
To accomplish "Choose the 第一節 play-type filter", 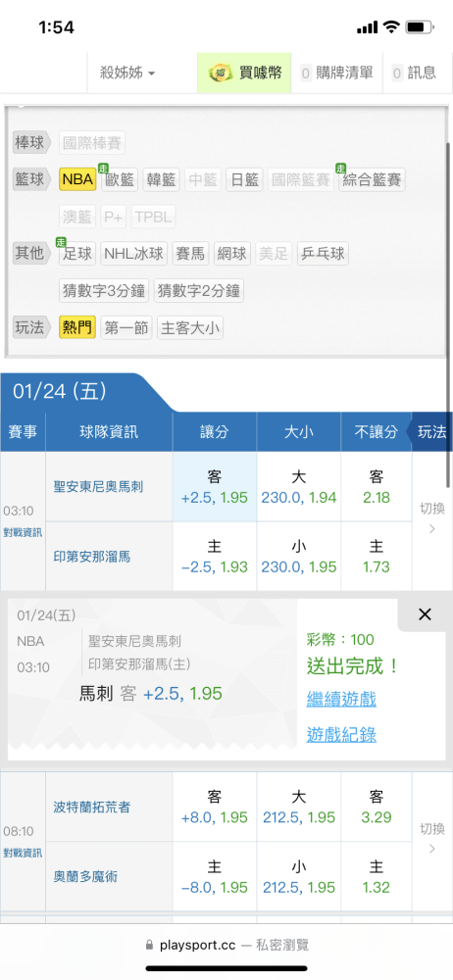I will coord(126,327).
